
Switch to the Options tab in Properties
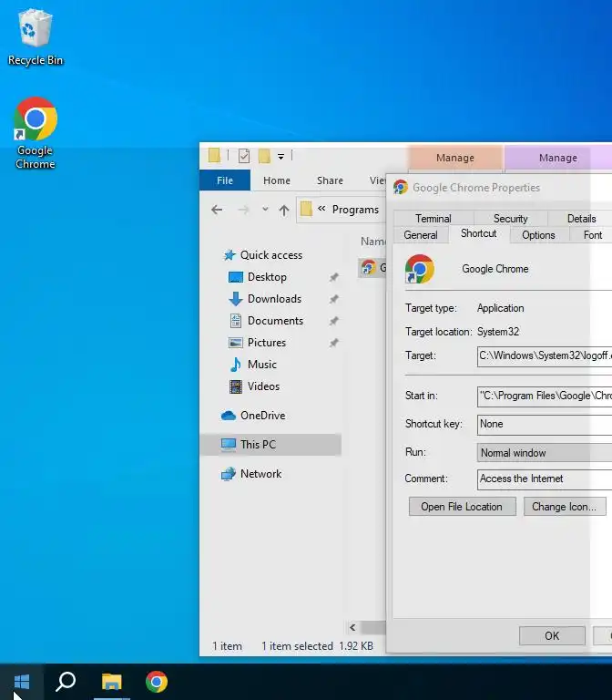(538, 235)
